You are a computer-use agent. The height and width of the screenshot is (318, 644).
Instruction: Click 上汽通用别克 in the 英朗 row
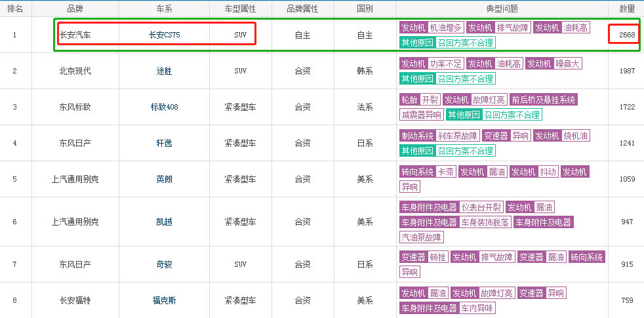(x=75, y=179)
